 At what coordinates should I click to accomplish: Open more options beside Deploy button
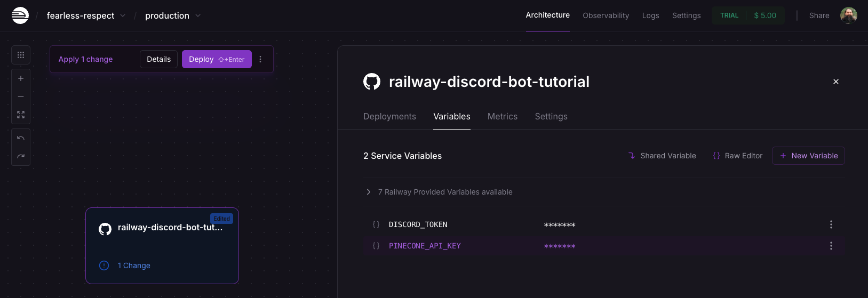(260, 59)
